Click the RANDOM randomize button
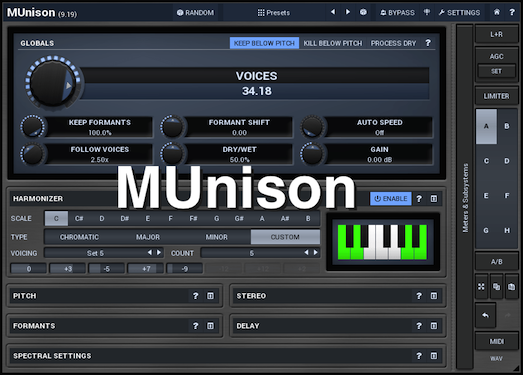 [195, 13]
